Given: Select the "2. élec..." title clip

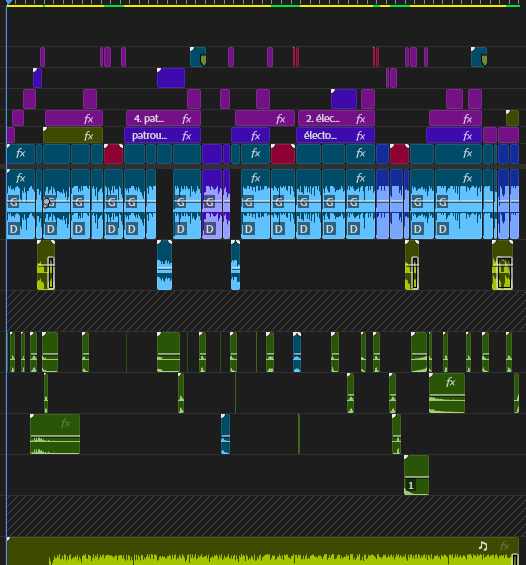Looking at the screenshot, I should (336, 118).
